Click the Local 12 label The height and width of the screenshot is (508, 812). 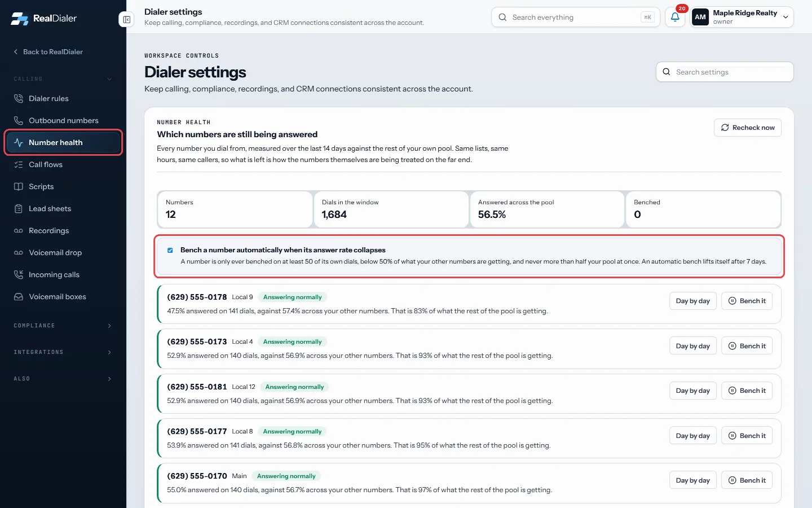(244, 387)
